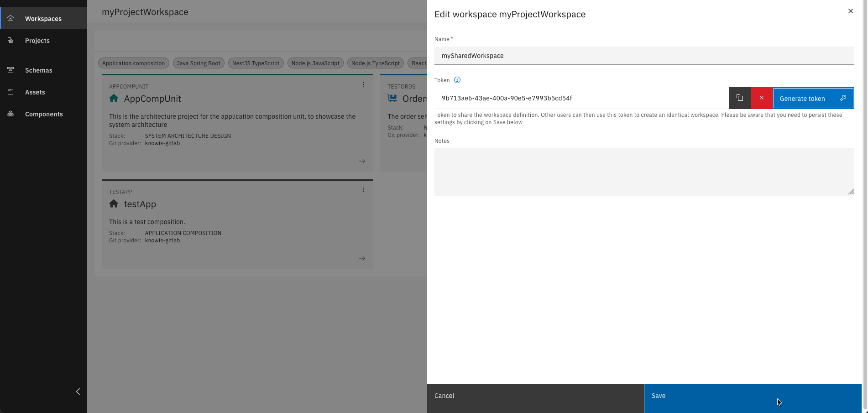The height and width of the screenshot is (413, 868).
Task: Copy the workspace token to clipboard
Action: click(x=739, y=98)
